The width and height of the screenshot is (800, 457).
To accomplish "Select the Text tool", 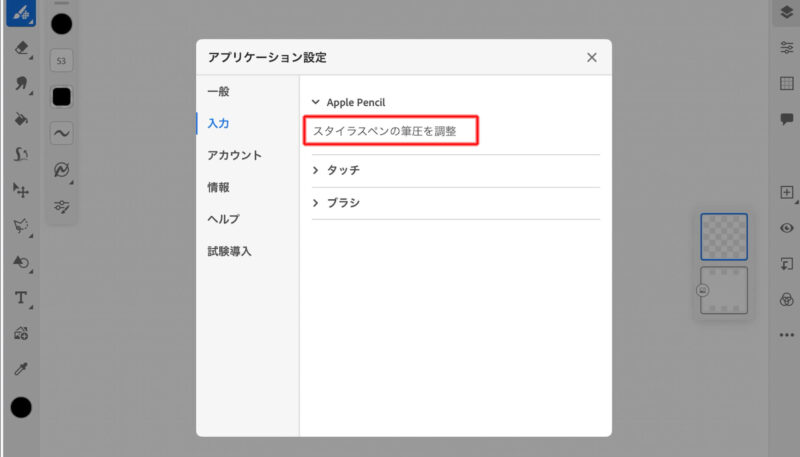I will [x=21, y=297].
